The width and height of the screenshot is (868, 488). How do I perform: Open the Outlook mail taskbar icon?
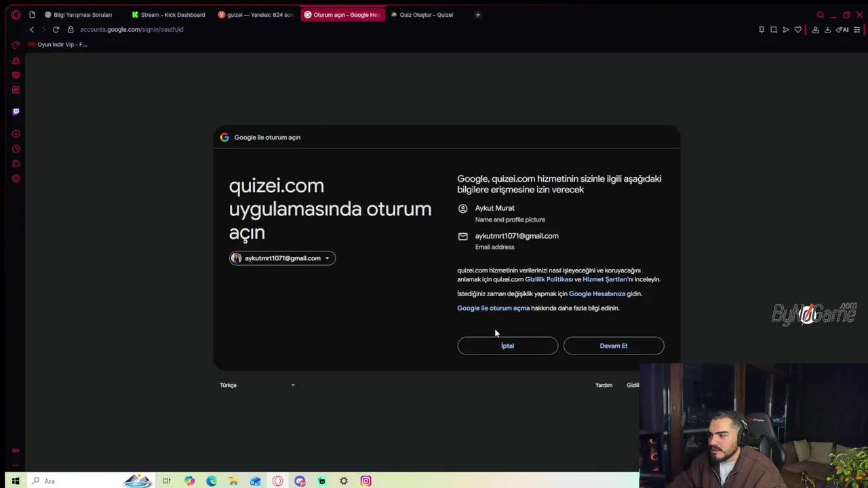(256, 481)
